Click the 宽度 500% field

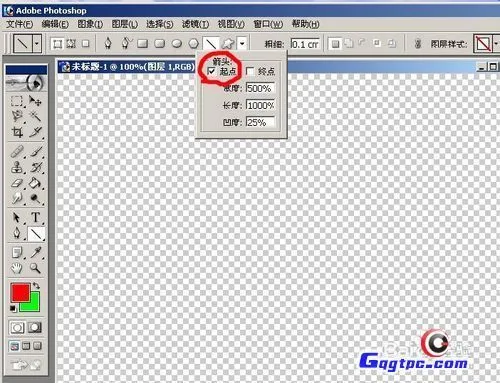tap(260, 88)
